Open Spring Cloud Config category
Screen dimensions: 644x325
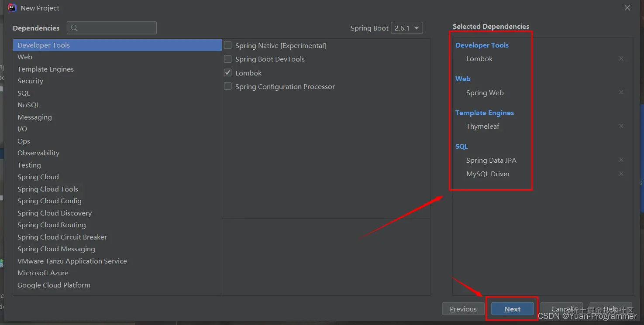coord(117,201)
